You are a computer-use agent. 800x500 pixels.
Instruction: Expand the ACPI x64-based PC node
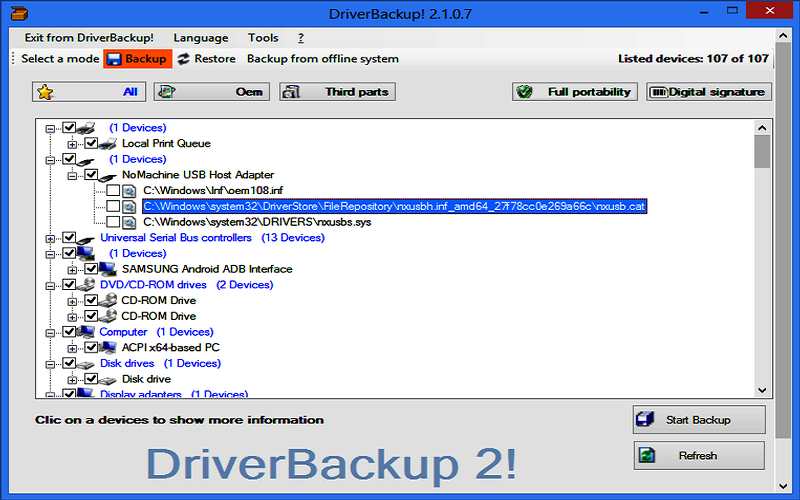coord(72,349)
